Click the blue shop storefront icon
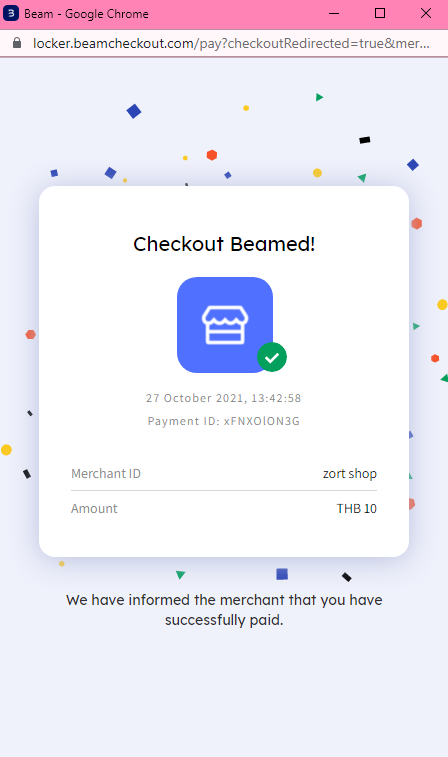 click(x=225, y=324)
